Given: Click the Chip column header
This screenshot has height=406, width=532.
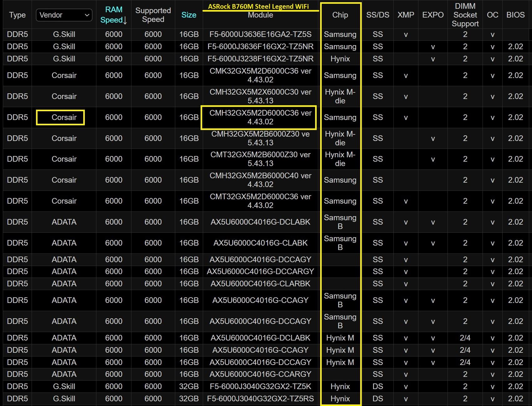Looking at the screenshot, I should [340, 15].
